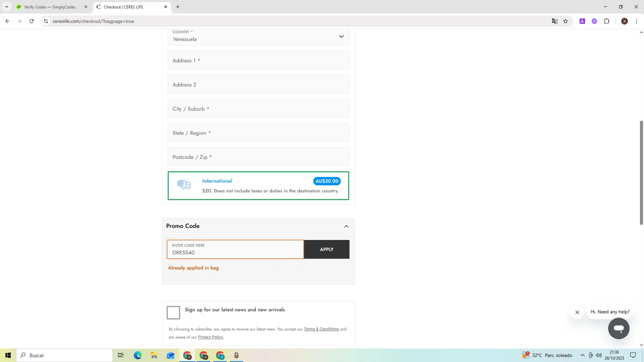Open second Chrome icon on taskbar

(x=204, y=355)
